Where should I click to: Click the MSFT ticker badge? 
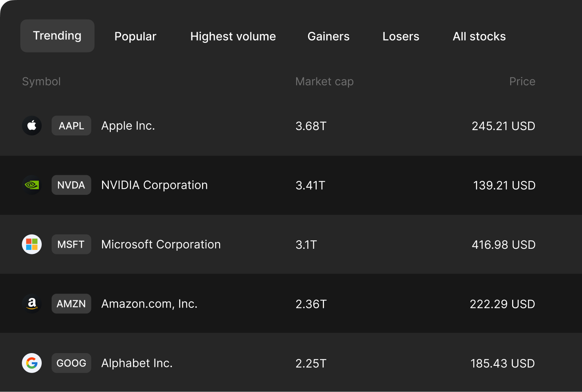point(71,244)
